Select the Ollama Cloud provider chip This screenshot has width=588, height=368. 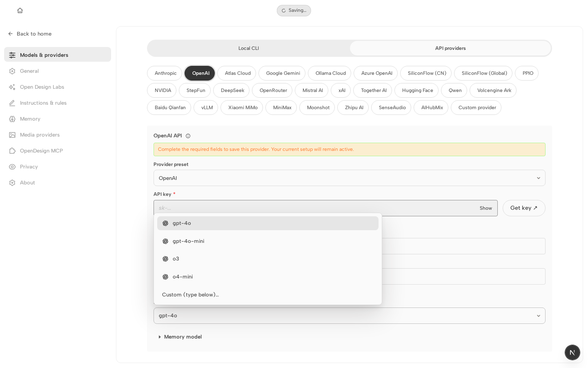(330, 73)
